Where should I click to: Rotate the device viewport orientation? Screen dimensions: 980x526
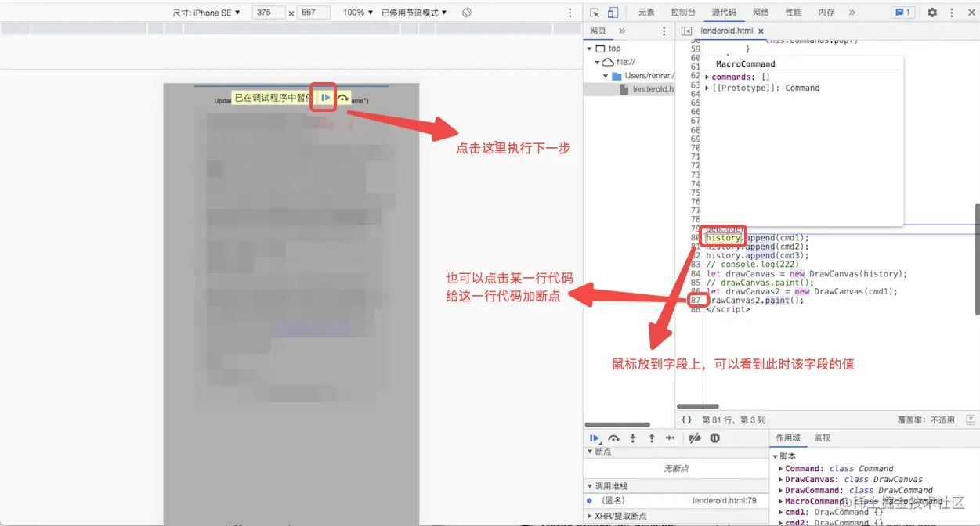467,13
